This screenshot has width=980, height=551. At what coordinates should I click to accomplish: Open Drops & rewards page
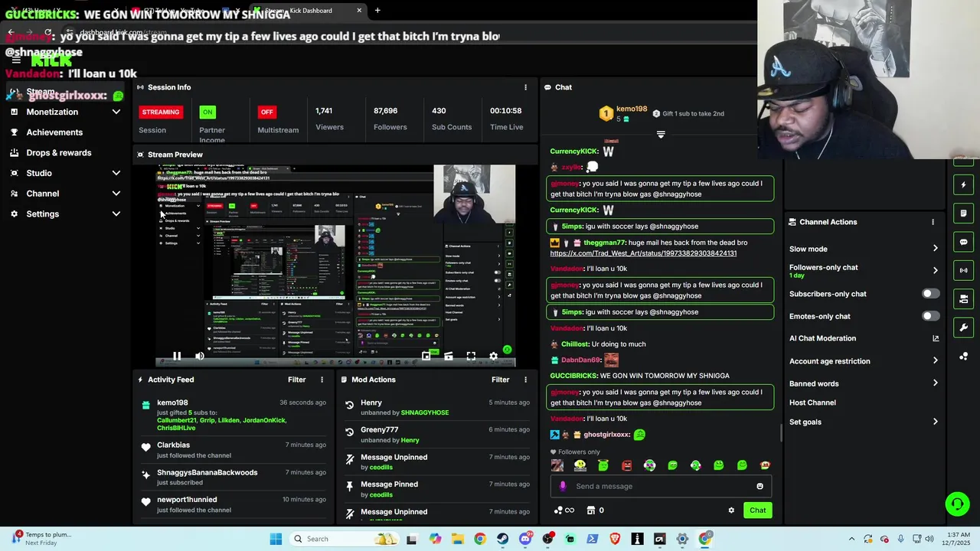click(59, 153)
